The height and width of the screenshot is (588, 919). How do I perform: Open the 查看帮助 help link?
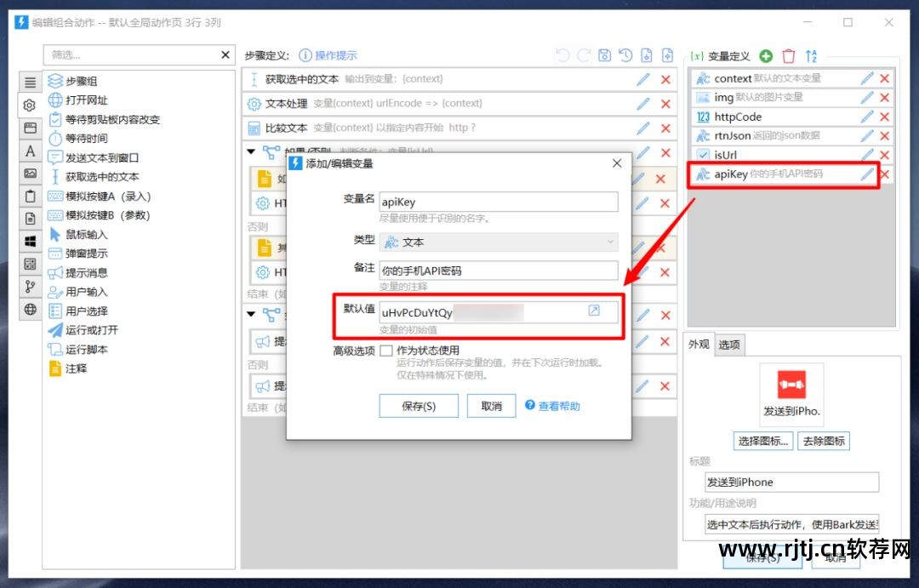coord(552,406)
